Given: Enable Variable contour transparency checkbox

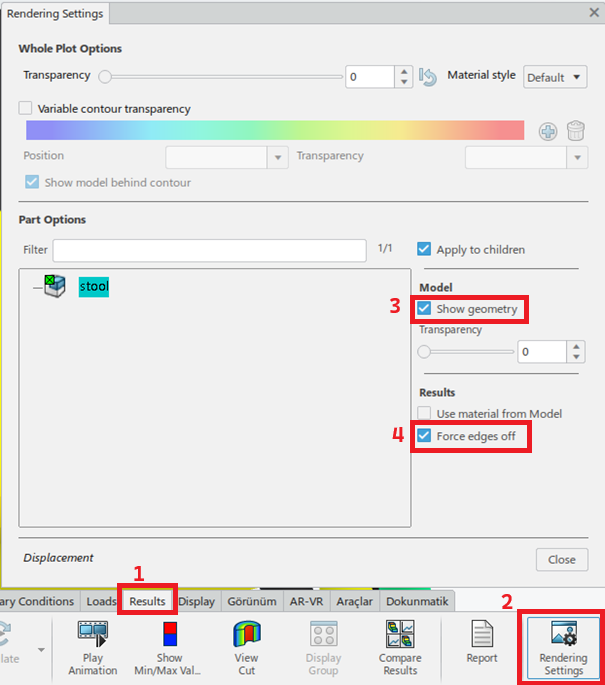Looking at the screenshot, I should coord(26,108).
